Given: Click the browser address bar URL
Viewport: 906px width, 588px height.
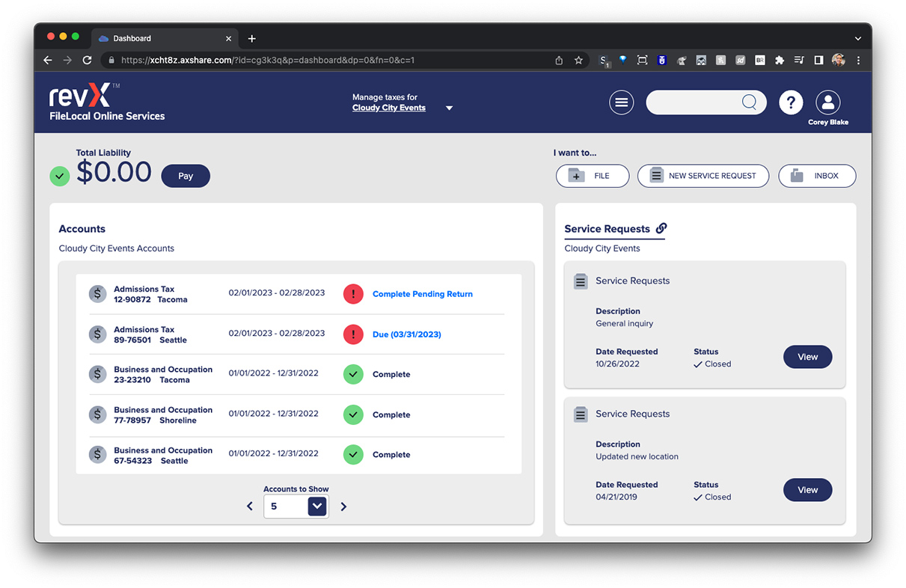Looking at the screenshot, I should click(267, 61).
